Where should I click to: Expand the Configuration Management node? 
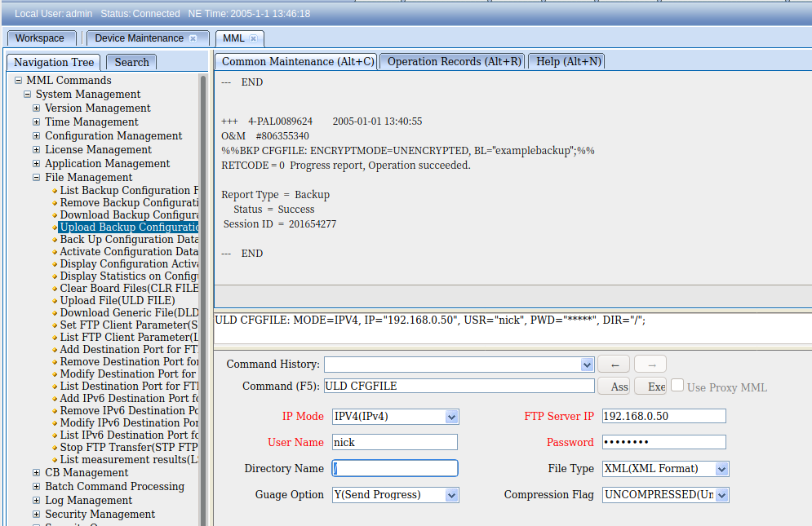point(36,136)
